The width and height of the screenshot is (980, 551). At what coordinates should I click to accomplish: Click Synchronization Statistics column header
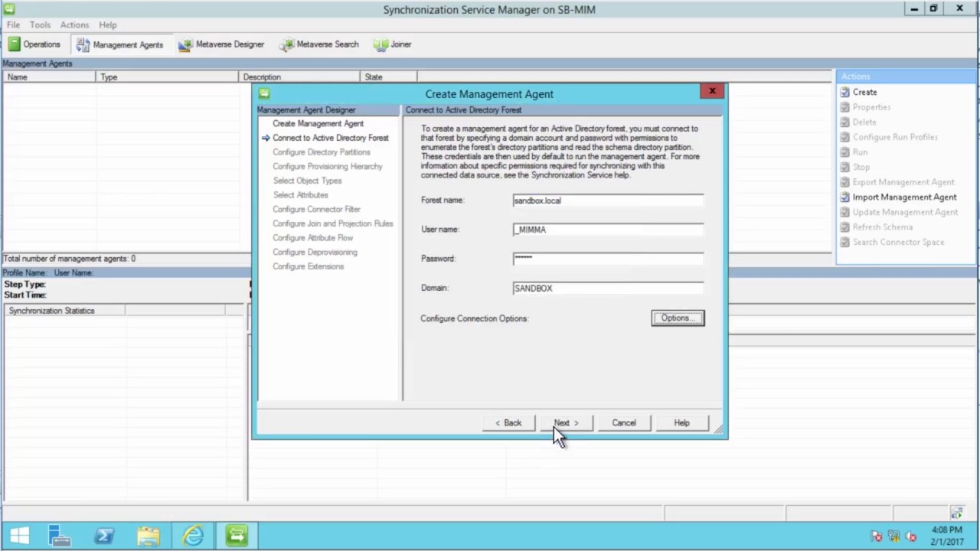(x=65, y=311)
